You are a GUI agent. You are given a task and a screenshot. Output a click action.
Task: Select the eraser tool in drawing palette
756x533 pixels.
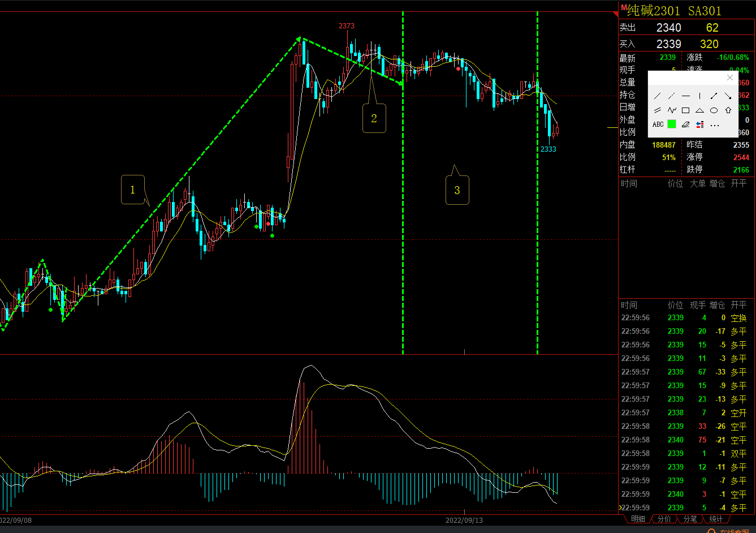coord(685,124)
